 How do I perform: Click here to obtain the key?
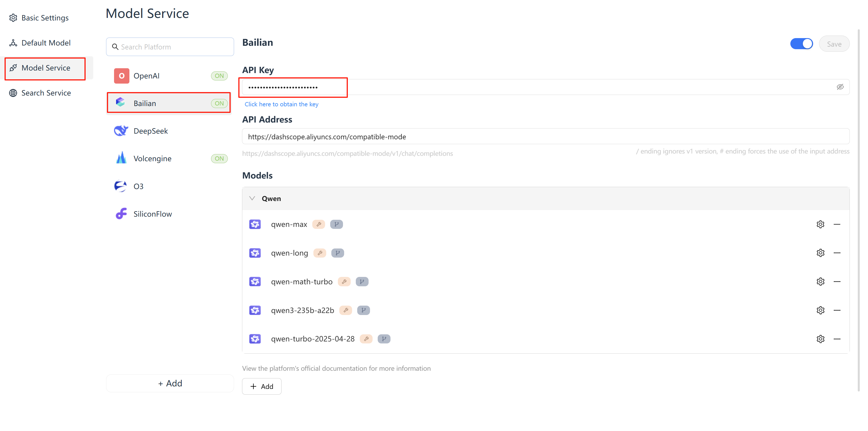click(281, 104)
